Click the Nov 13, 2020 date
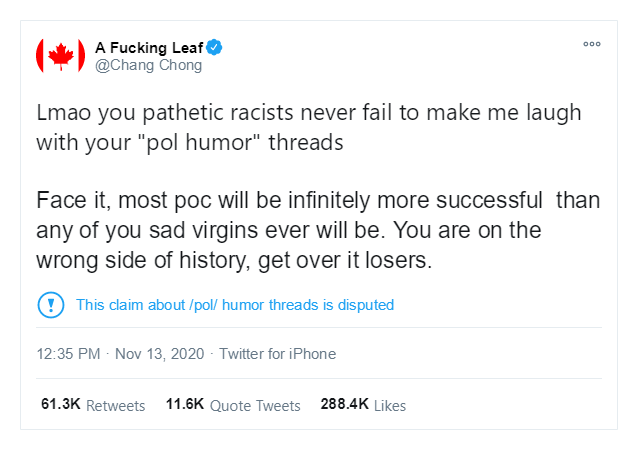The height and width of the screenshot is (450, 638). coord(160,354)
